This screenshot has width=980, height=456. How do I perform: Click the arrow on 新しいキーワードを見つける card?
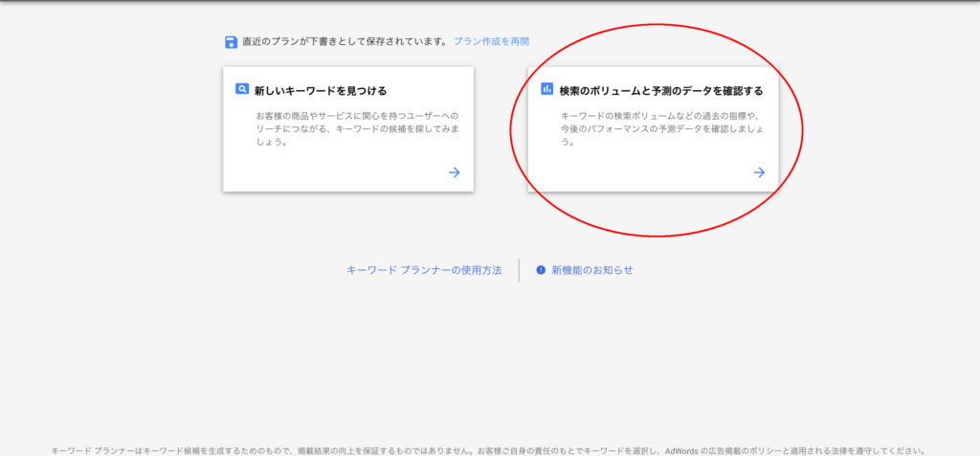(455, 172)
